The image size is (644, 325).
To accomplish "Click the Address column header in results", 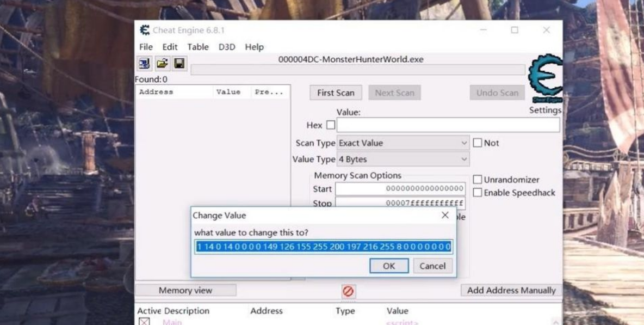I will pos(175,92).
